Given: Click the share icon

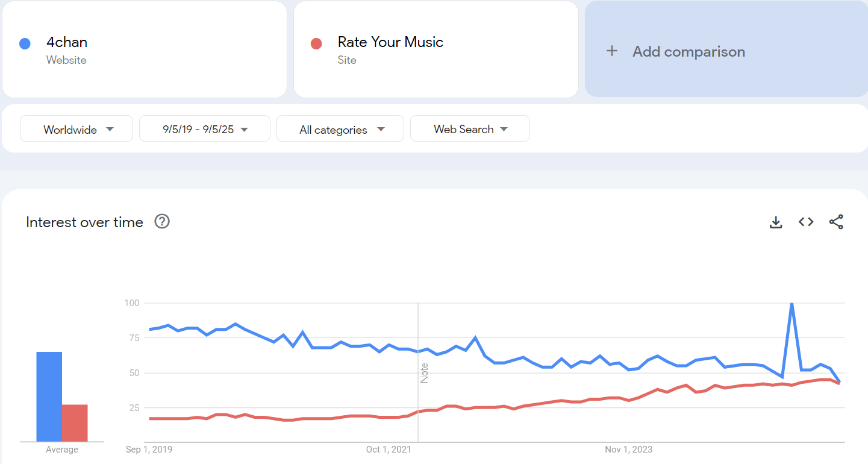Looking at the screenshot, I should (836, 222).
